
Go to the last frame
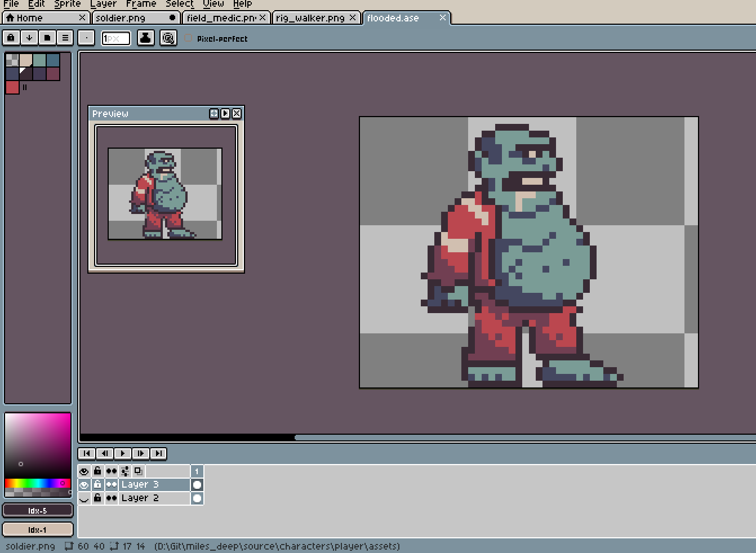click(x=159, y=453)
